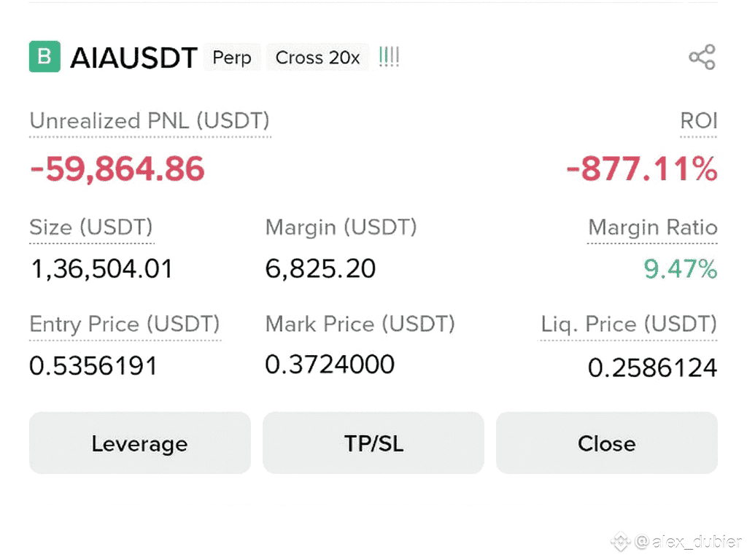Tap the Entry Price (USDT) label
This screenshot has height=560, width=747.
click(124, 324)
